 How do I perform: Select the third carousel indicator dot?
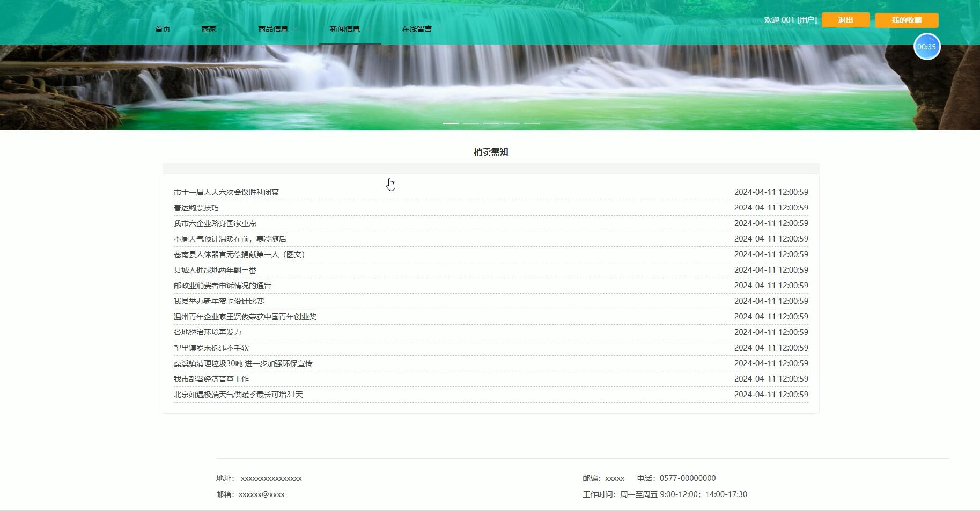pos(491,123)
